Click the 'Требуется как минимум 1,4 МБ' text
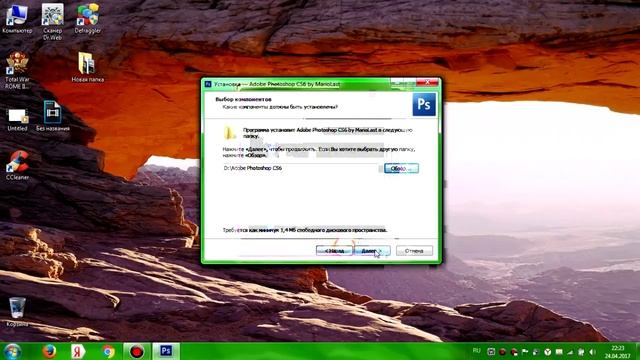The image size is (640, 360). [304, 230]
